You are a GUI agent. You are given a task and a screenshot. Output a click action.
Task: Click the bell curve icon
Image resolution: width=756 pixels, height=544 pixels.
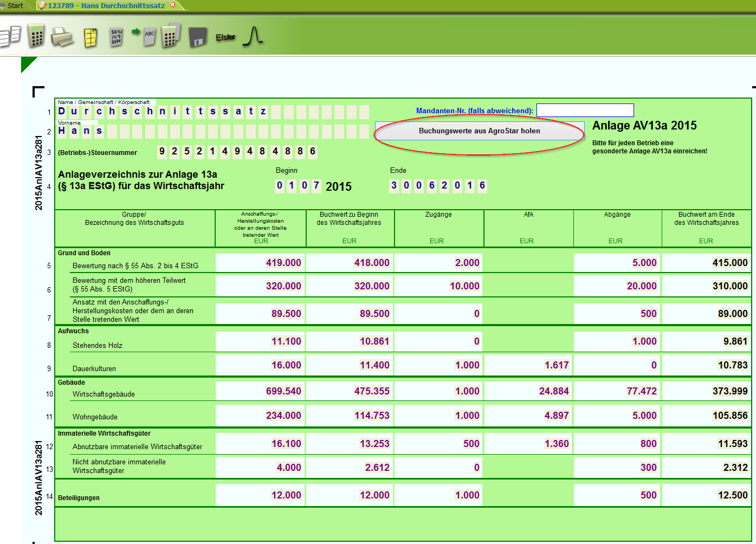253,36
